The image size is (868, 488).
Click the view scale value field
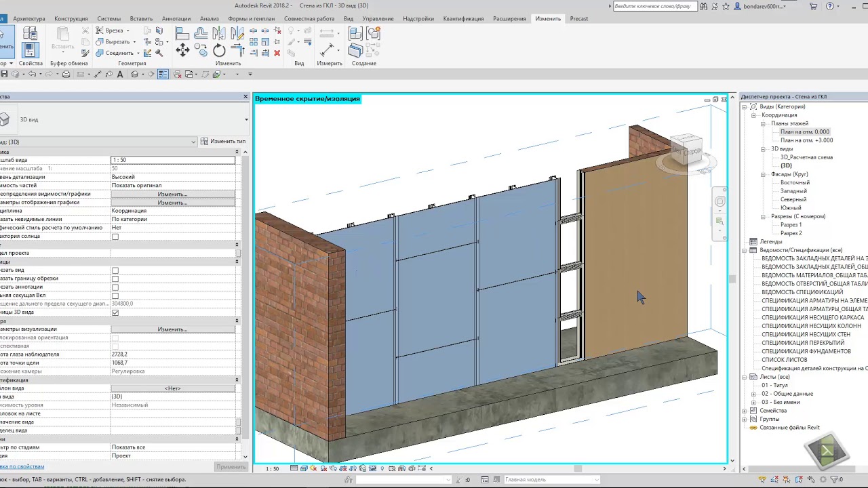point(173,160)
